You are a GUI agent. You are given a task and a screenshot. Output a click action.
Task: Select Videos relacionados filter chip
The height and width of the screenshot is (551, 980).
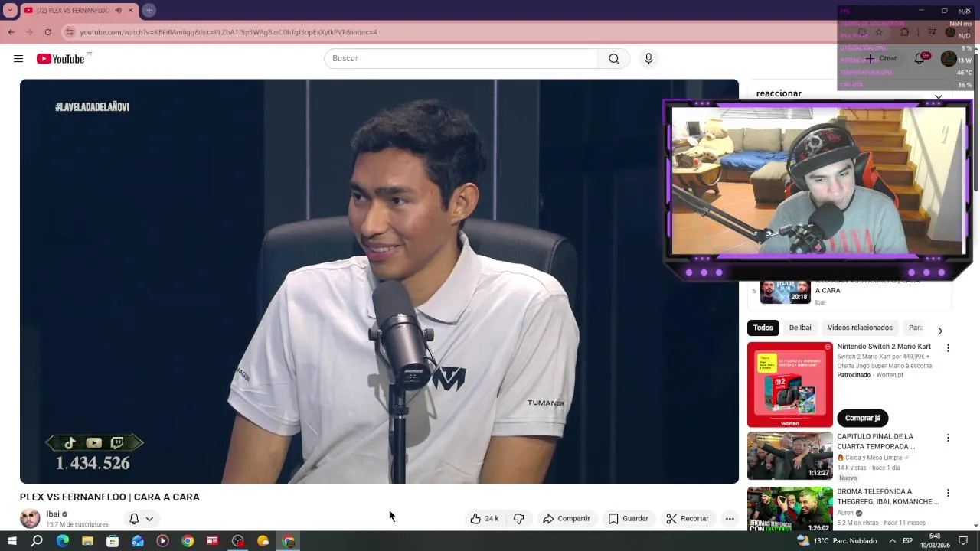click(x=860, y=328)
